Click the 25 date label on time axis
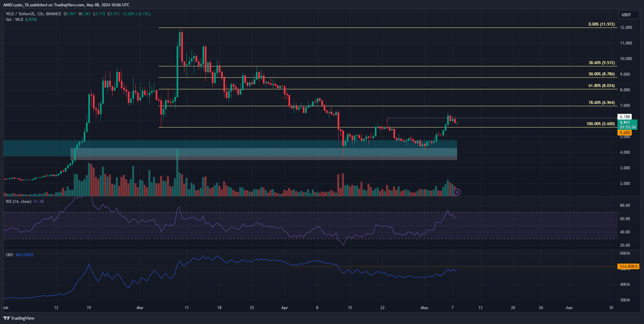The width and height of the screenshot is (644, 324). (252, 308)
